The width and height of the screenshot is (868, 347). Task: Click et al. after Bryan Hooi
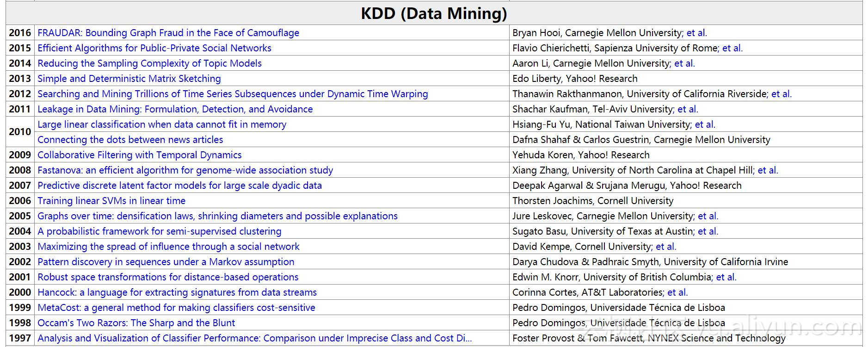[696, 33]
